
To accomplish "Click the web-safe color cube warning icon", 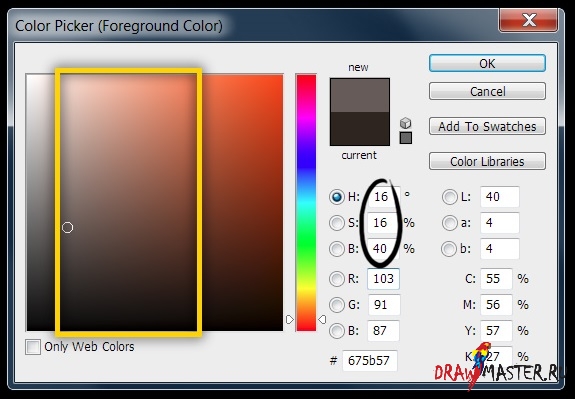I will [405, 123].
